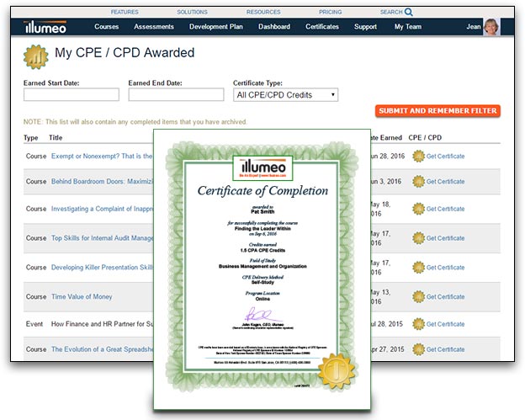
Task: Get Certificate for Developing Killer Presentation Skills
Action: click(x=445, y=268)
